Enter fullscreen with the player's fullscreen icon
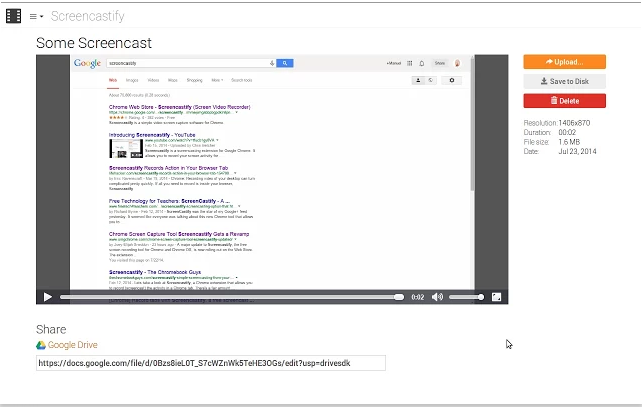 496,297
